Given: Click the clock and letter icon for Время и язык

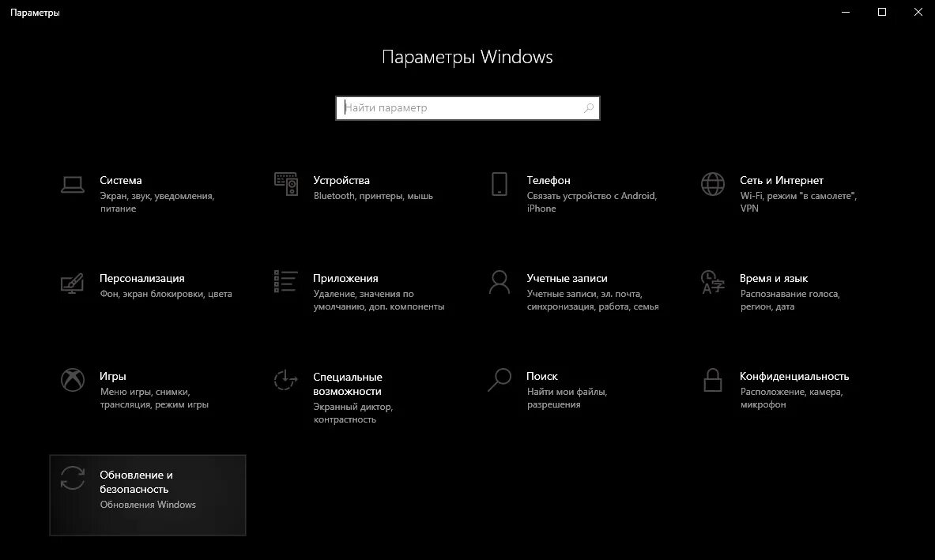Looking at the screenshot, I should (x=713, y=283).
